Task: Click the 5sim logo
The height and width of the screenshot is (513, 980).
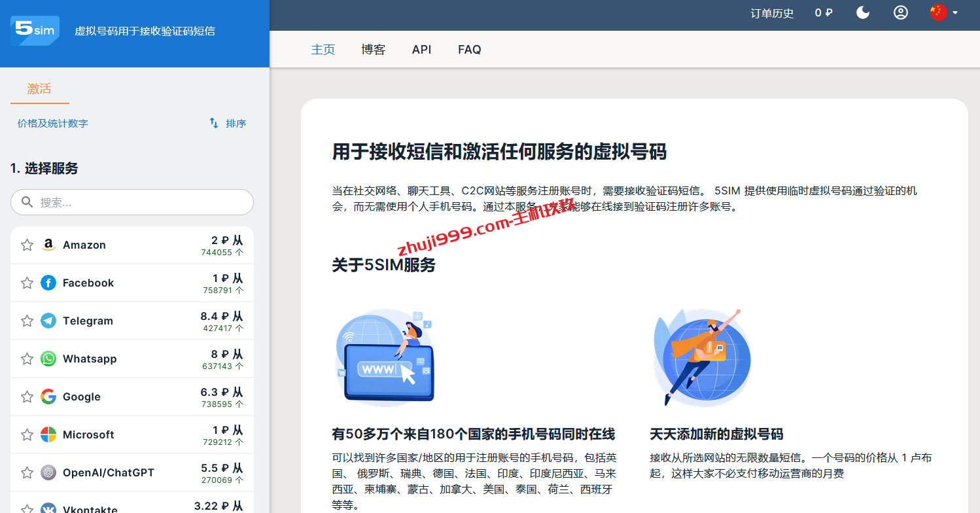Action: click(x=35, y=30)
